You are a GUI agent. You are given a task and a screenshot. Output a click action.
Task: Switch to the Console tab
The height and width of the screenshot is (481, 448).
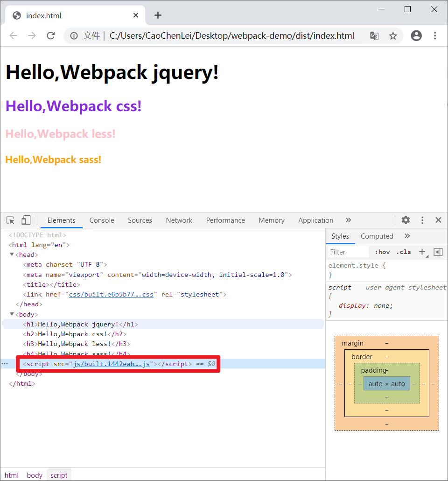101,220
